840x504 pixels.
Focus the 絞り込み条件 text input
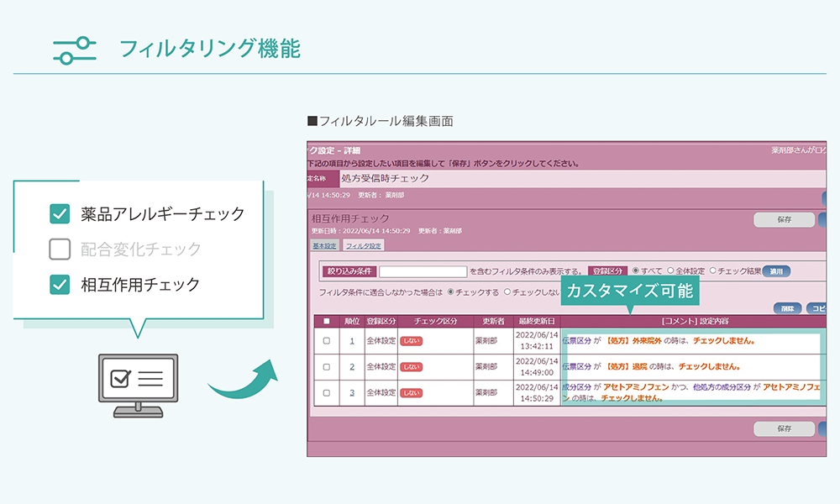point(423,271)
